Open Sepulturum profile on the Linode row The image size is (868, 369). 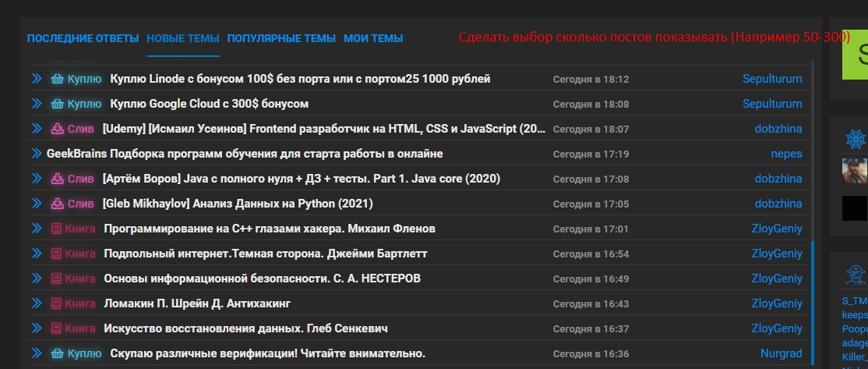coord(772,79)
